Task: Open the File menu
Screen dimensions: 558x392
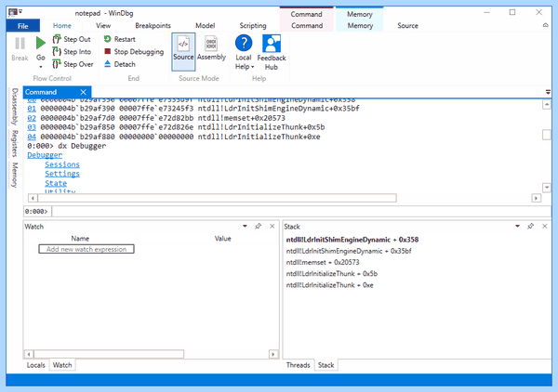Action: click(22, 26)
